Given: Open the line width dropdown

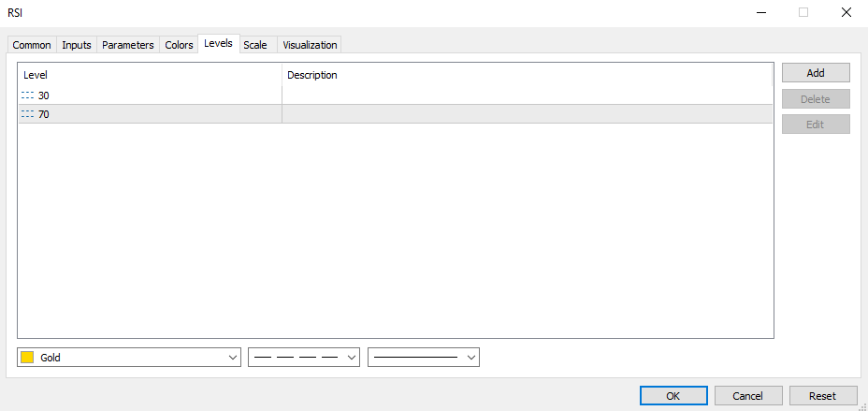Looking at the screenshot, I should pos(424,358).
